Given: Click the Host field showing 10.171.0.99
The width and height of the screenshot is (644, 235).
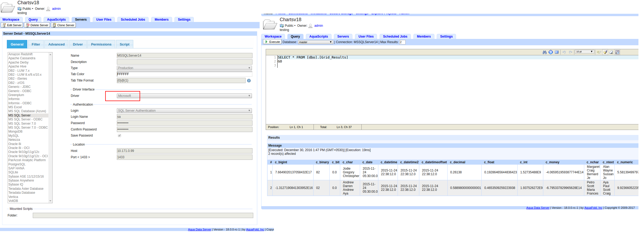Looking at the screenshot, I should pyautogui.click(x=185, y=151).
